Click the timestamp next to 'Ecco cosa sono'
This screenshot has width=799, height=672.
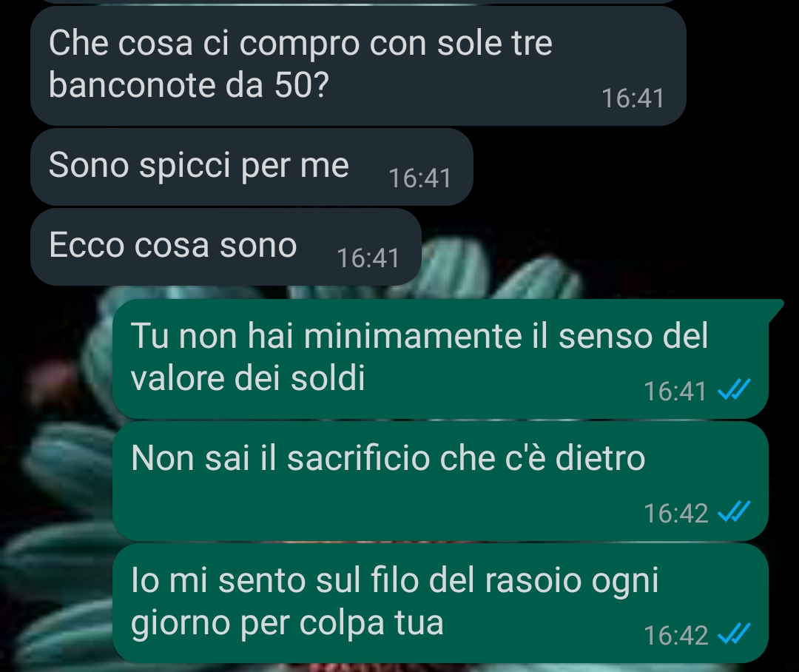point(368,258)
